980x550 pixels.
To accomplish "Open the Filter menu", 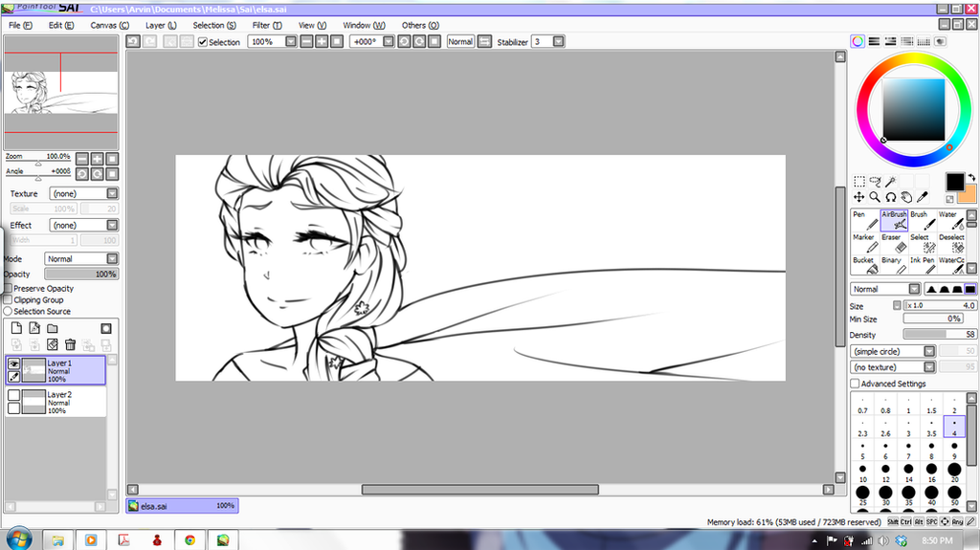I will [267, 25].
